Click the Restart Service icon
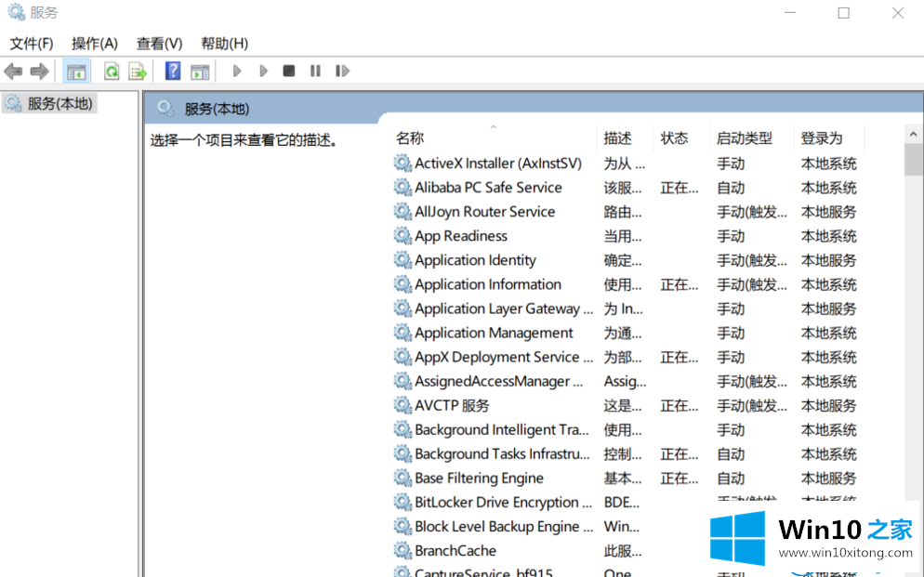 pyautogui.click(x=342, y=72)
